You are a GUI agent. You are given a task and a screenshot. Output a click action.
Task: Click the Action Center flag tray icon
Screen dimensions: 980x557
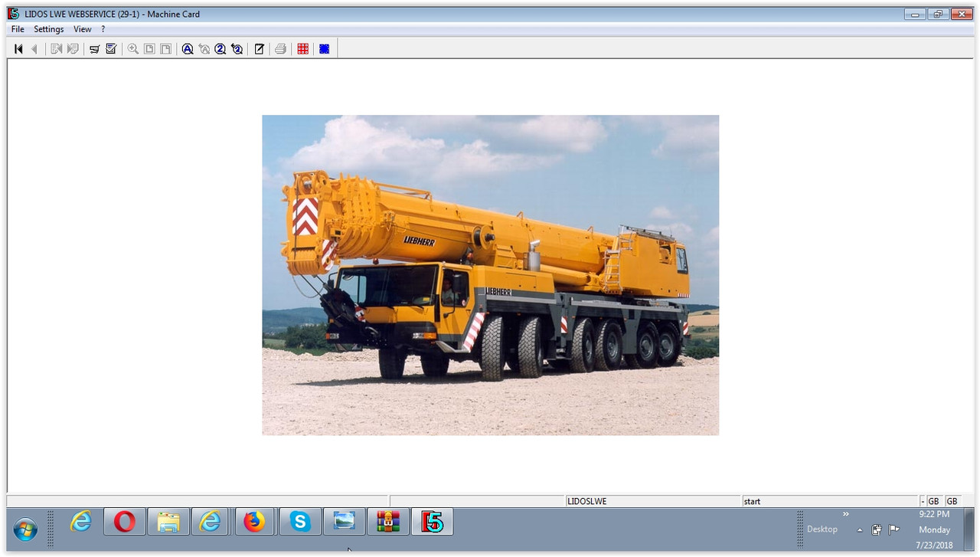(893, 529)
